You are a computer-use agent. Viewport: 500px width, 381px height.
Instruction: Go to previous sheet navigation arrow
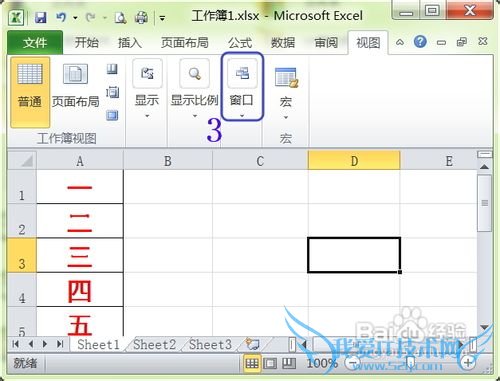click(x=30, y=344)
